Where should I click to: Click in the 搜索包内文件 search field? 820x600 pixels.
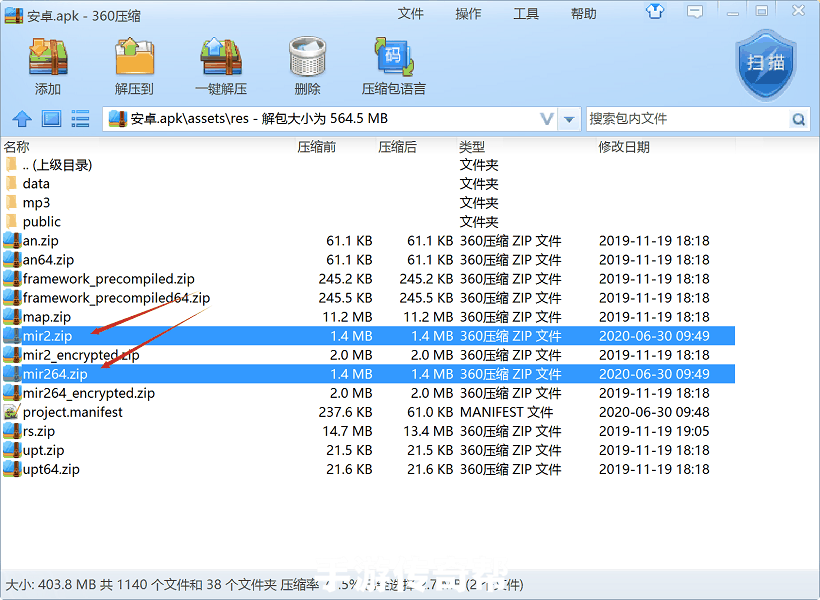(x=685, y=119)
